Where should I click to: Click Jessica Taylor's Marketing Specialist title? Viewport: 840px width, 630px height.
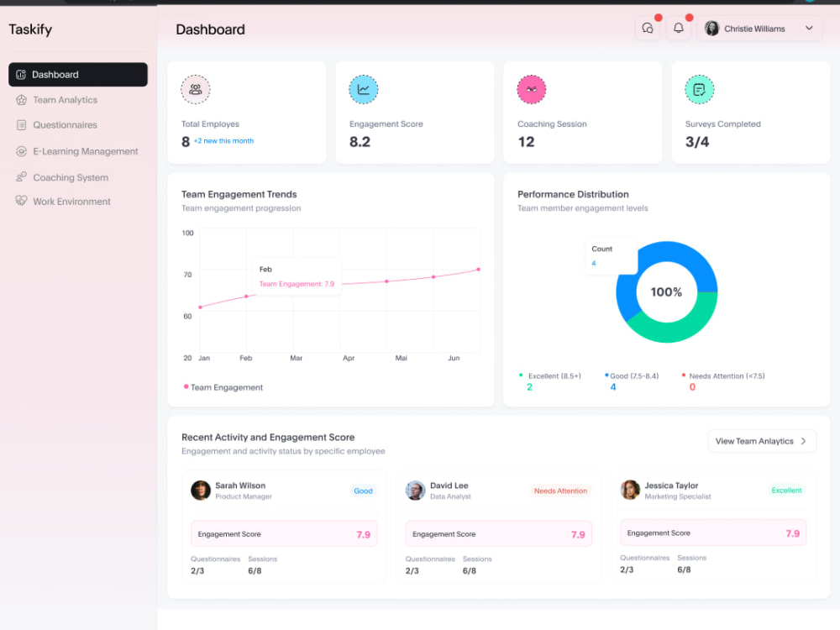point(677,496)
